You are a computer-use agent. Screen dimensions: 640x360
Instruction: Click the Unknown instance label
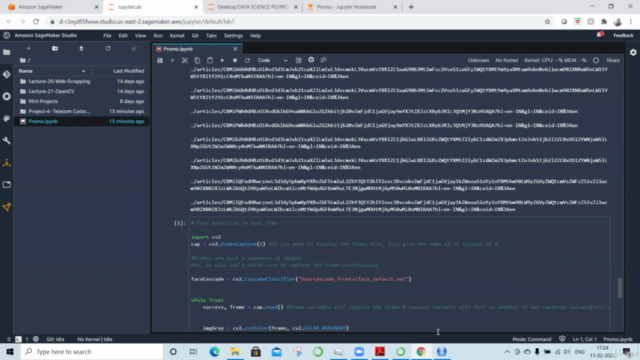pyautogui.click(x=478, y=60)
